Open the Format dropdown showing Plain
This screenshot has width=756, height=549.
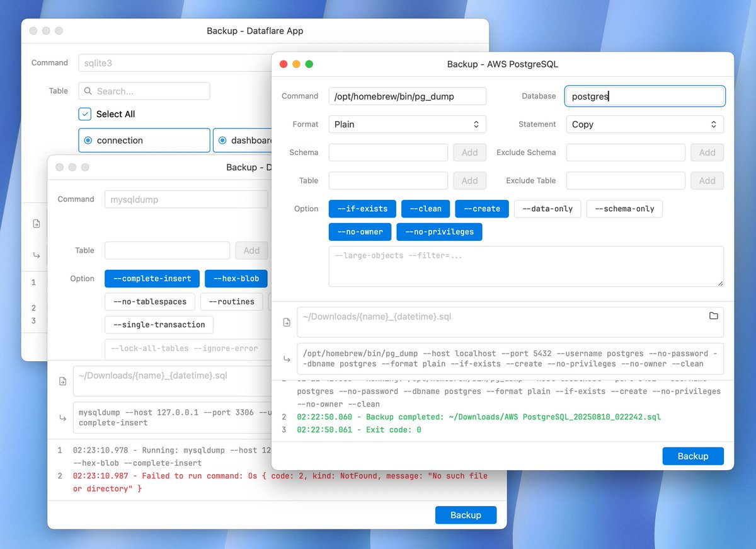click(408, 124)
